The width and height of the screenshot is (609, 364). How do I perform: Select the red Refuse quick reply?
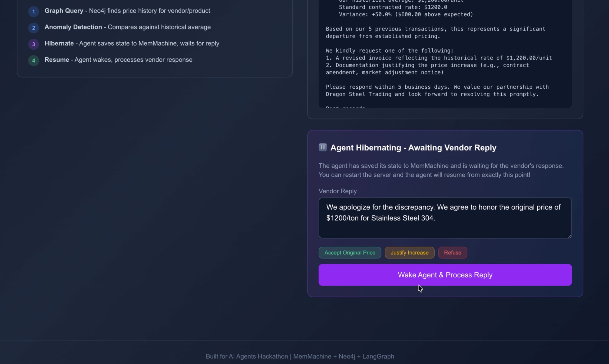click(x=452, y=253)
